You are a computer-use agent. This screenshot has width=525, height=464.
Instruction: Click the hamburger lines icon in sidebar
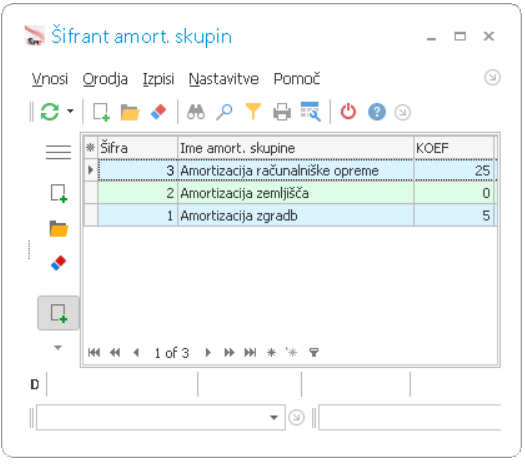tap(58, 152)
